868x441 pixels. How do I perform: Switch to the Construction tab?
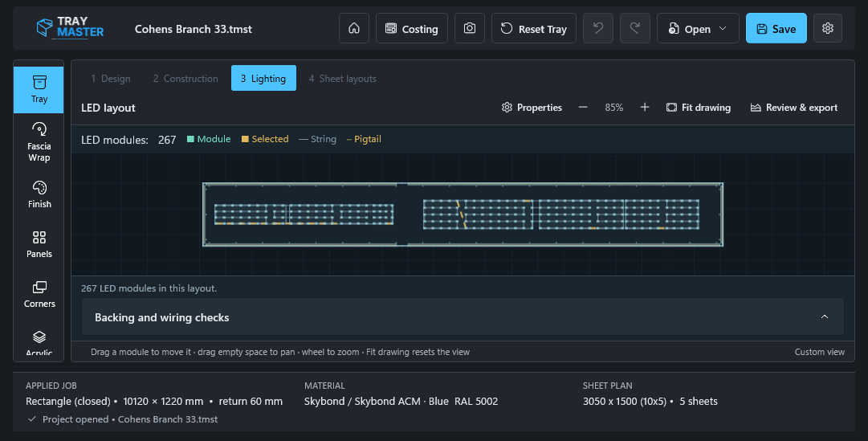pyautogui.click(x=185, y=78)
